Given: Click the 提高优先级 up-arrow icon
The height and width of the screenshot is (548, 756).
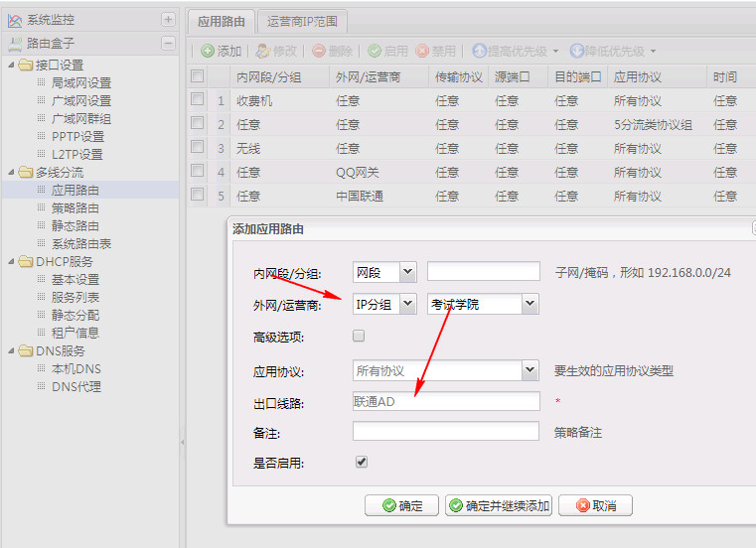Looking at the screenshot, I should pyautogui.click(x=479, y=51).
